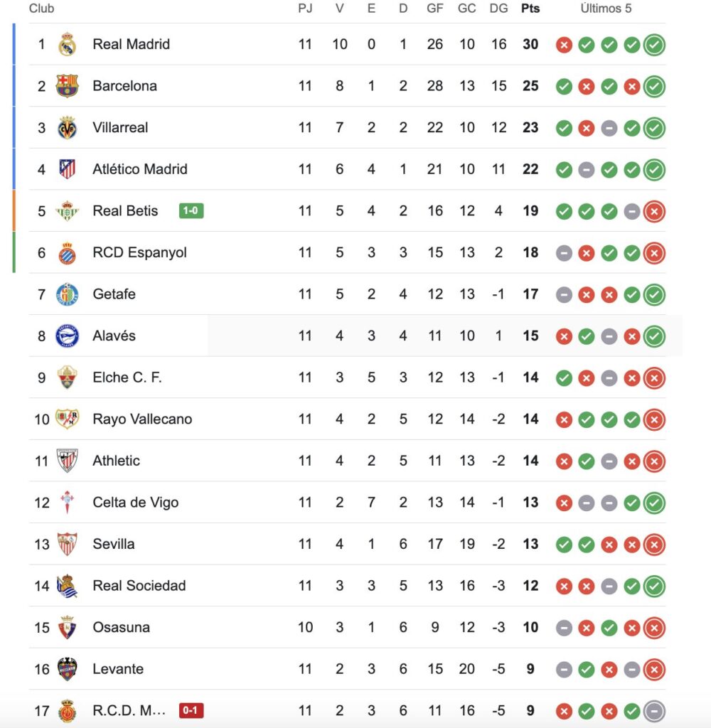Click the Atlético Madrid club crest
The width and height of the screenshot is (711, 728).
pos(67,169)
